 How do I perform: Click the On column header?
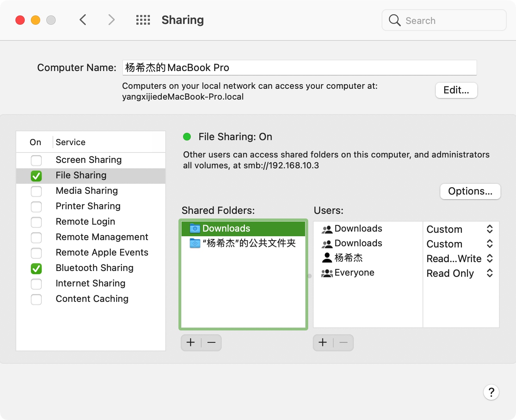pos(35,142)
